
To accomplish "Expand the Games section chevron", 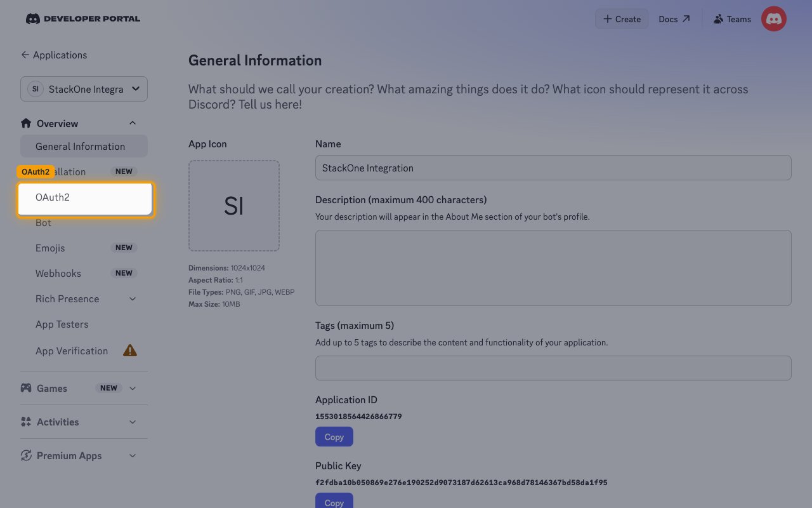I will point(133,388).
